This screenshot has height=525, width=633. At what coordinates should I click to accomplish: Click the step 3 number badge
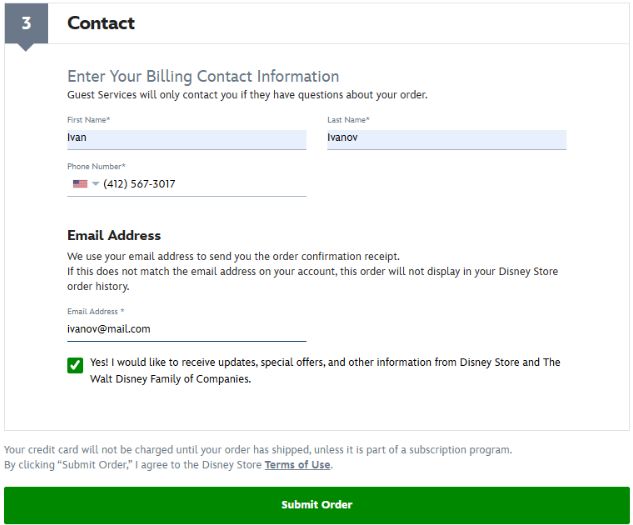[x=26, y=23]
